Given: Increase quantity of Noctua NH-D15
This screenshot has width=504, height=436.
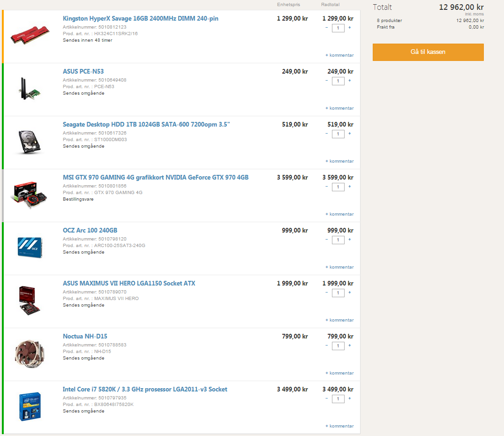Looking at the screenshot, I should point(349,346).
